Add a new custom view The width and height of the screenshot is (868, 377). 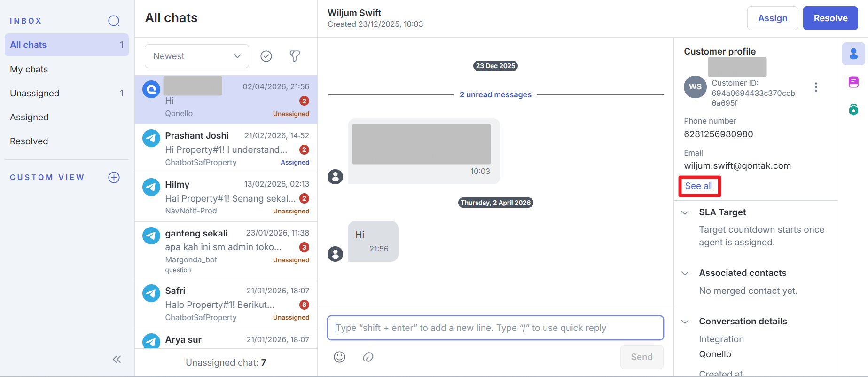pos(114,177)
